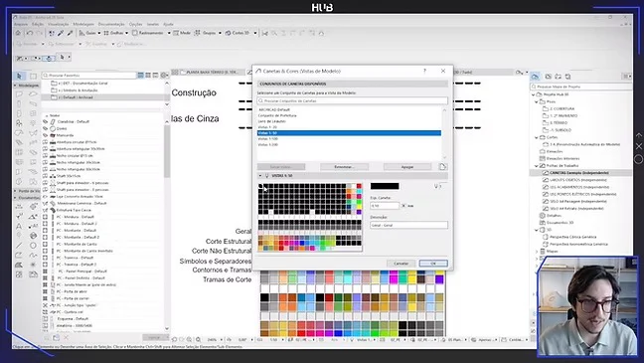Click the black pen color preview swatch

pyautogui.click(x=385, y=186)
